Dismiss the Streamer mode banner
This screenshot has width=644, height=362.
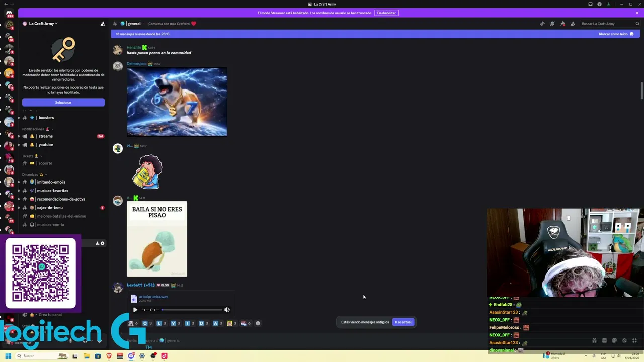(x=637, y=13)
